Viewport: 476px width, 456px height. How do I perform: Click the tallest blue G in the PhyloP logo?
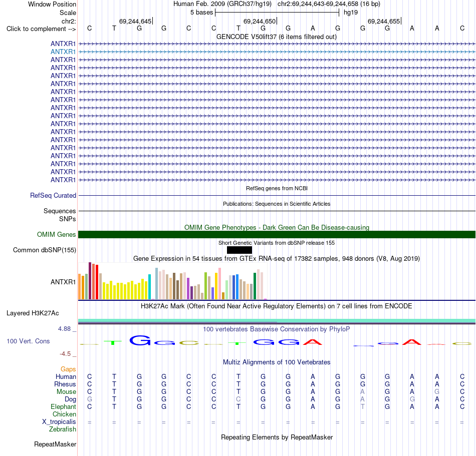point(140,340)
